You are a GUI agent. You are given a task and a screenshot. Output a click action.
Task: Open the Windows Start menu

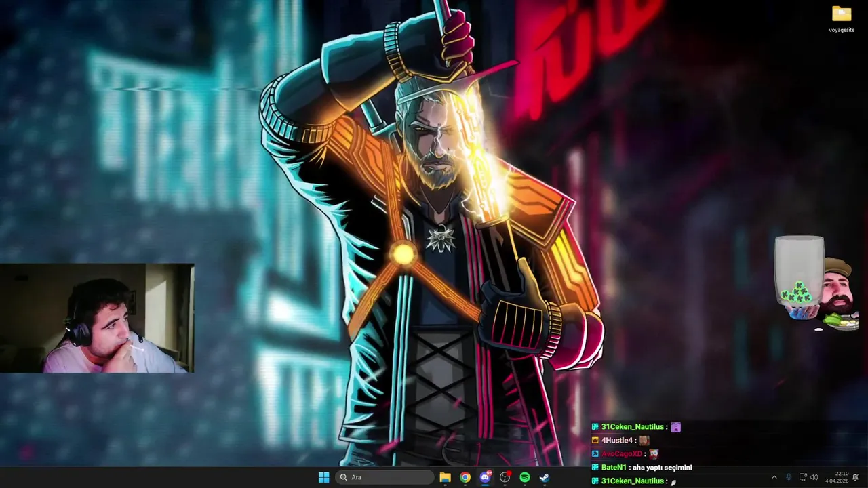pyautogui.click(x=323, y=477)
